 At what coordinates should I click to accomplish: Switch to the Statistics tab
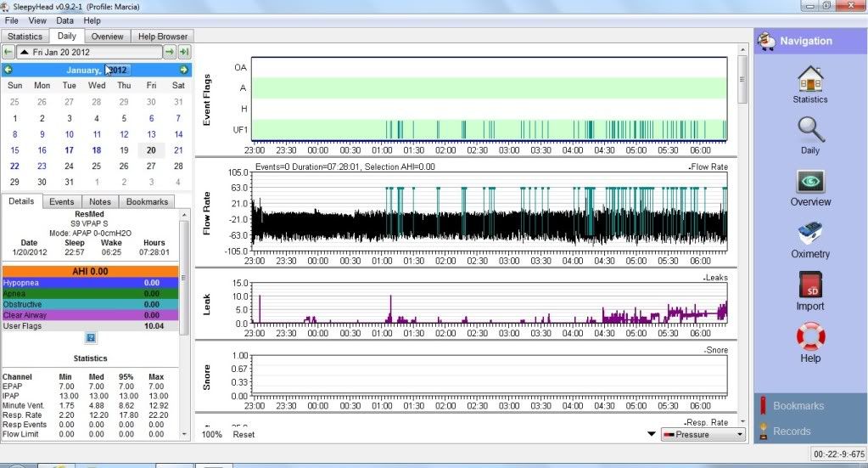tap(25, 37)
